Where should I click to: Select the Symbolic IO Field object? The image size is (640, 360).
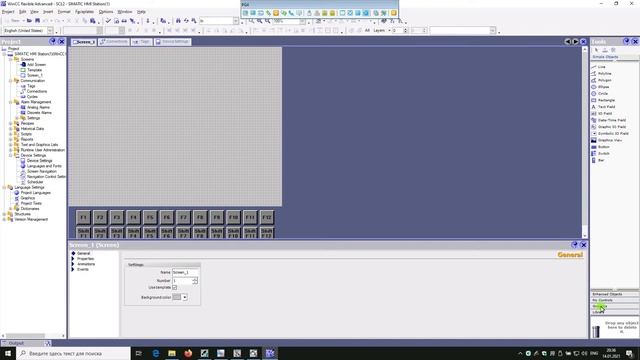tap(612, 133)
